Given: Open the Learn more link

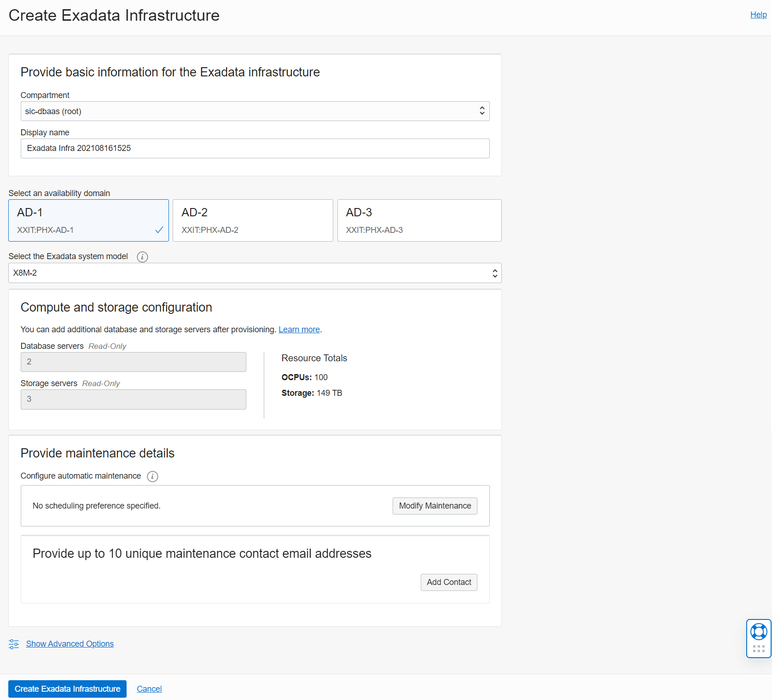Looking at the screenshot, I should [x=299, y=330].
